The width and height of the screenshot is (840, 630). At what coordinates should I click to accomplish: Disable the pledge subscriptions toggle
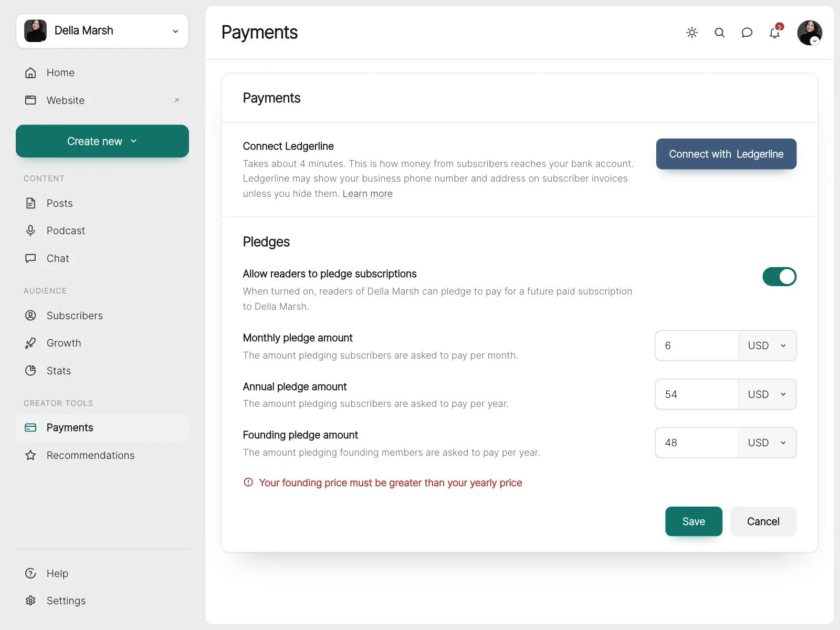[x=779, y=277]
